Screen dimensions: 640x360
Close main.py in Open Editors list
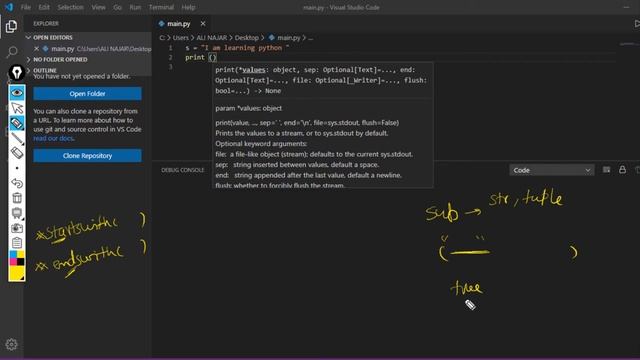click(36, 49)
